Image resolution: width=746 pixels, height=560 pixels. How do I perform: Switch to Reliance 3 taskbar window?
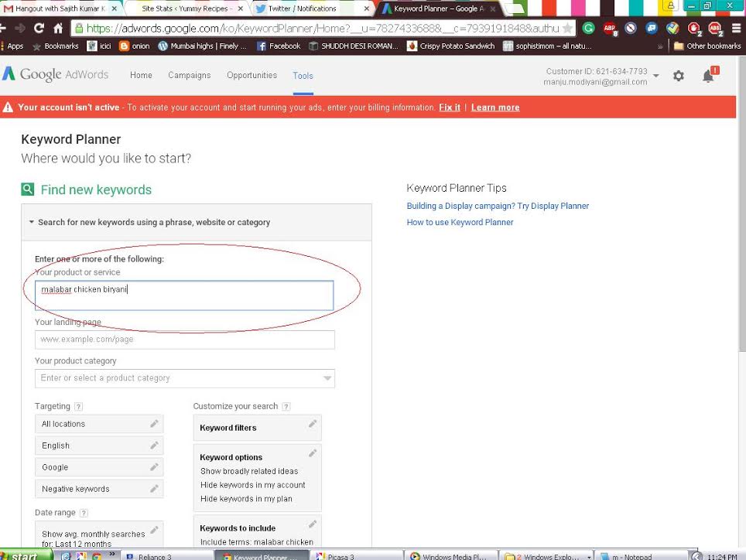(x=167, y=555)
